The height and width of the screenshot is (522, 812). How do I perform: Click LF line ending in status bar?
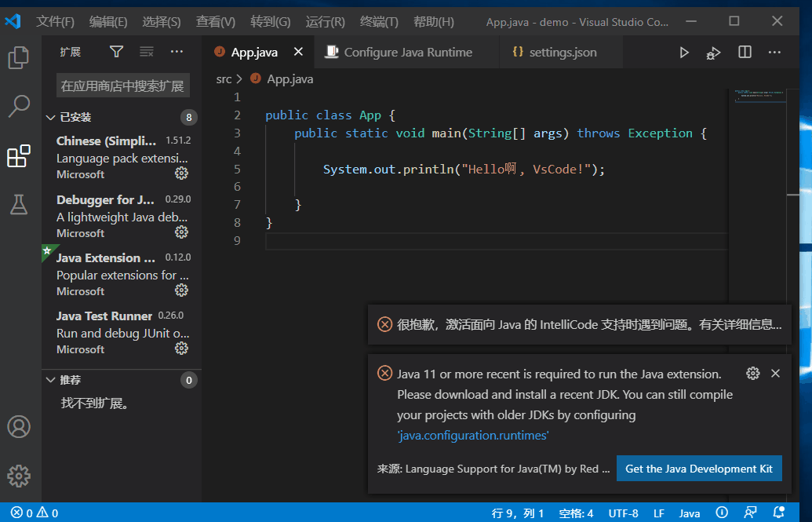tap(659, 513)
